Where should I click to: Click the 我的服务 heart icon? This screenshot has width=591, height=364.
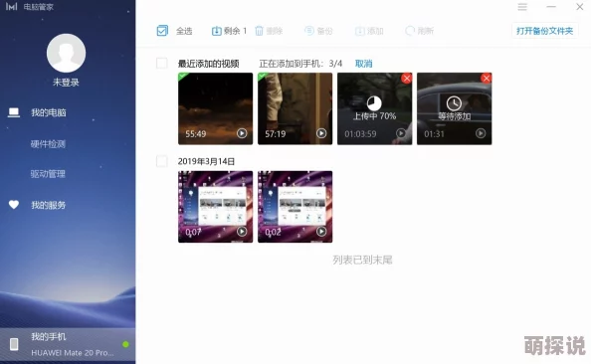coord(14,205)
